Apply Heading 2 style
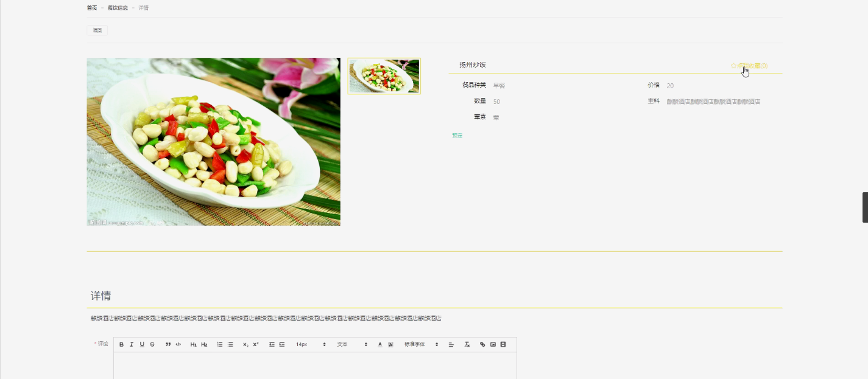This screenshot has width=868, height=379. pyautogui.click(x=205, y=344)
